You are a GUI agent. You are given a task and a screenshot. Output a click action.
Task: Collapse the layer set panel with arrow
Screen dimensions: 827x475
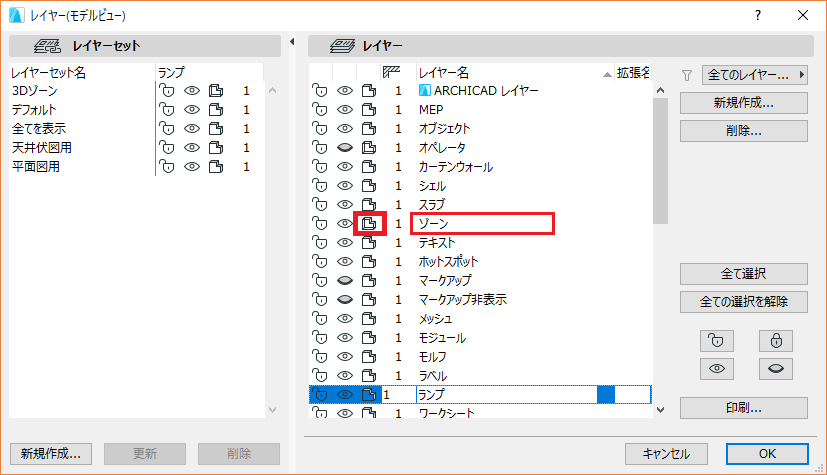point(292,42)
